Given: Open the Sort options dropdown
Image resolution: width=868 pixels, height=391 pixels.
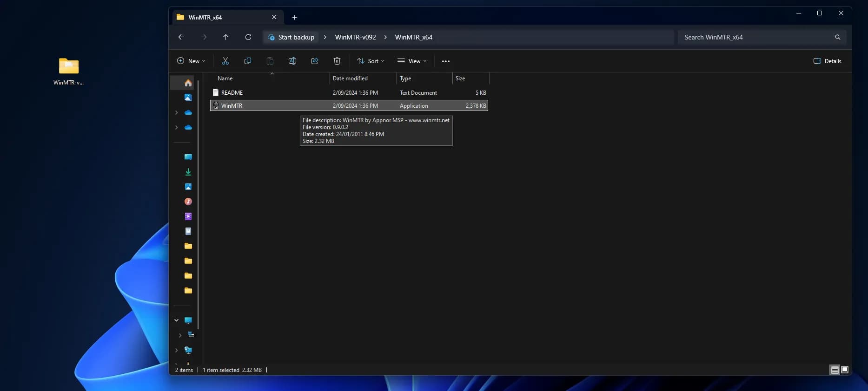Looking at the screenshot, I should pos(371,61).
